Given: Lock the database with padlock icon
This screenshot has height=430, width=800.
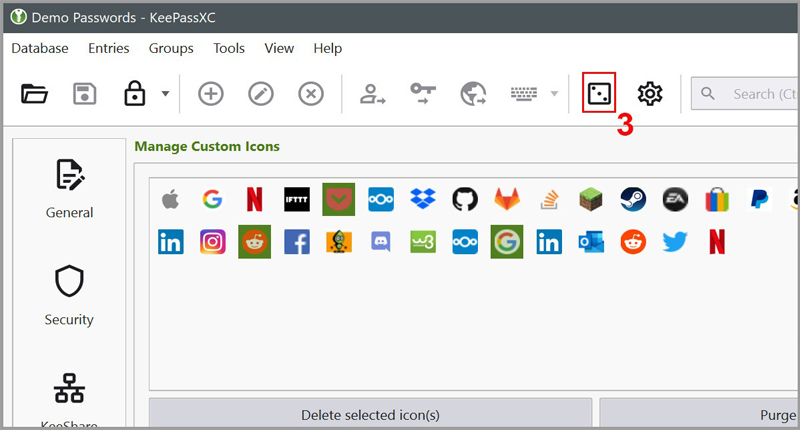Looking at the screenshot, I should [134, 94].
